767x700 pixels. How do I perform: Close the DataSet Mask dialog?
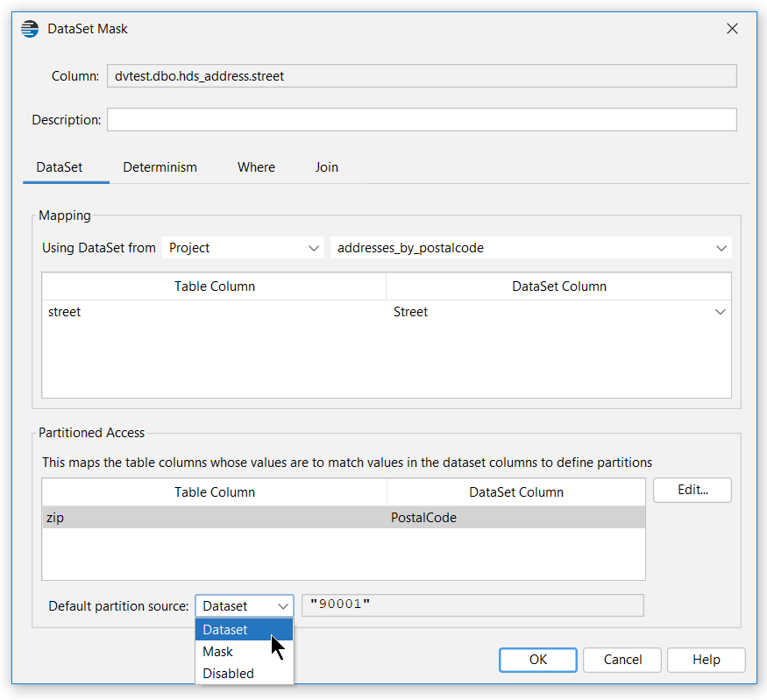pos(732,29)
